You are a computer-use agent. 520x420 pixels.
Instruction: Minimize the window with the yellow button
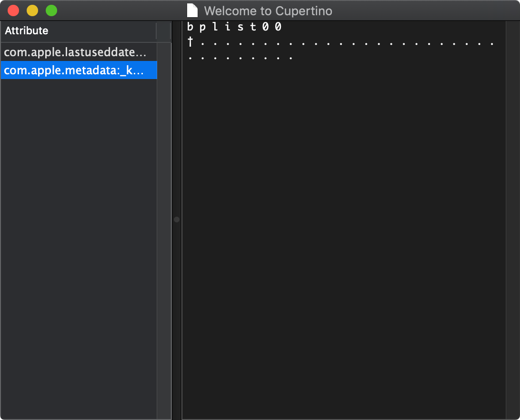(32, 10)
